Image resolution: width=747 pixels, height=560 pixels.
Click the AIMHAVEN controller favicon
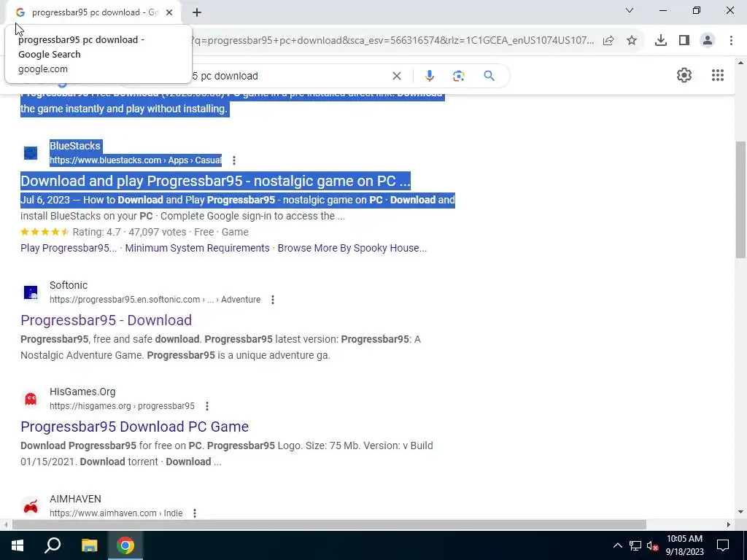point(31,506)
